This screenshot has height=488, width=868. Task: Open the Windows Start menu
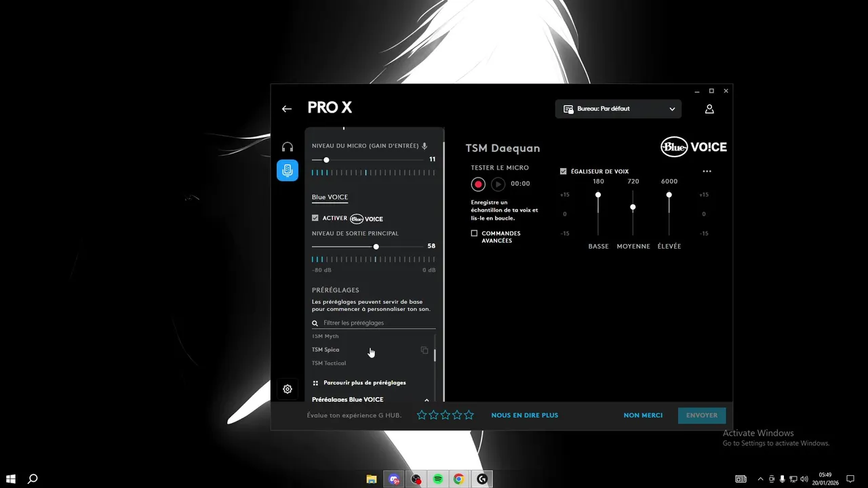[x=11, y=479]
